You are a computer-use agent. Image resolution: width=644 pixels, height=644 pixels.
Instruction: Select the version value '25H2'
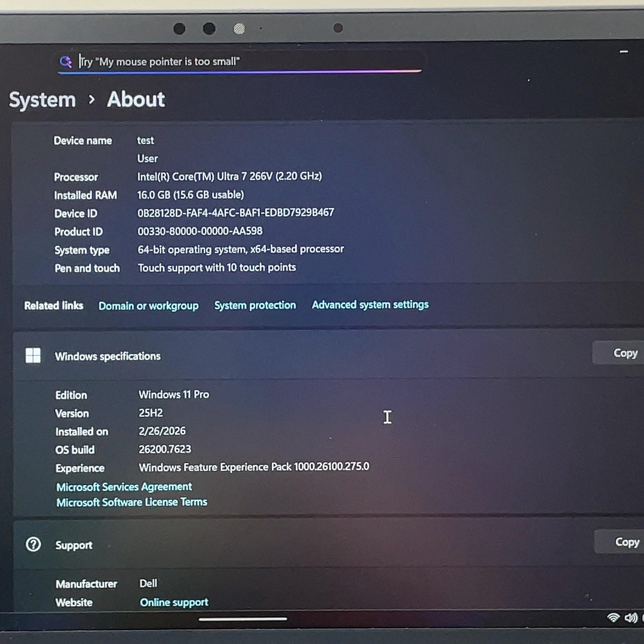(151, 413)
